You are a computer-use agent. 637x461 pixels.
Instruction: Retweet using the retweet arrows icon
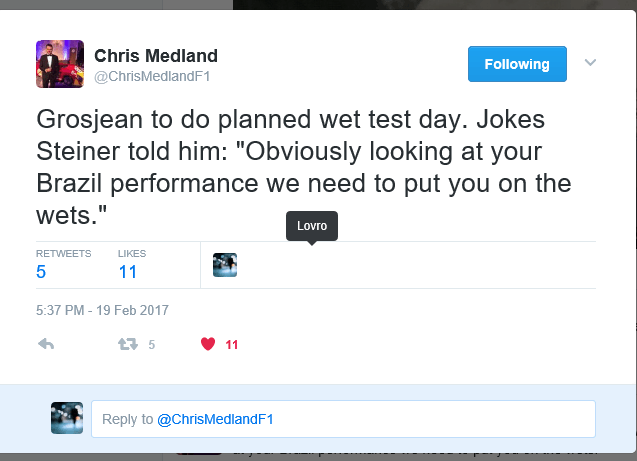click(127, 344)
